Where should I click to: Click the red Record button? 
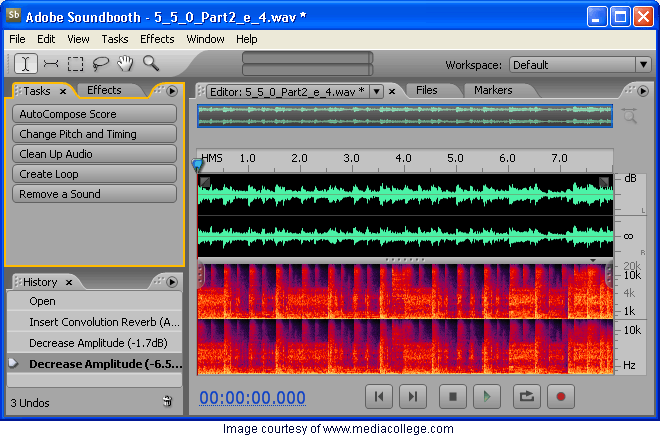561,396
